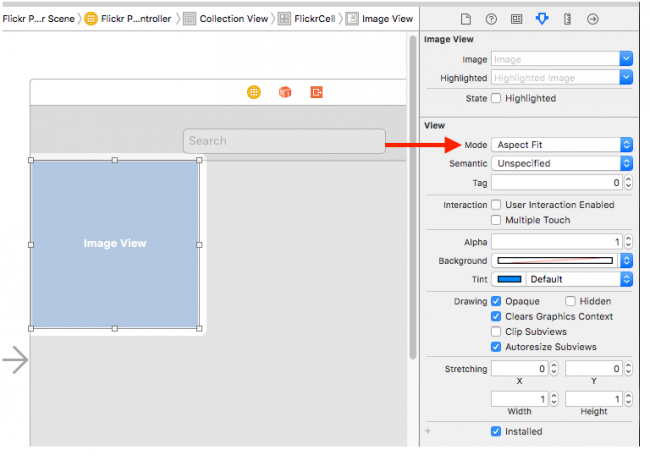The height and width of the screenshot is (455, 650).
Task: Click the Search field in the canvas
Action: (284, 141)
